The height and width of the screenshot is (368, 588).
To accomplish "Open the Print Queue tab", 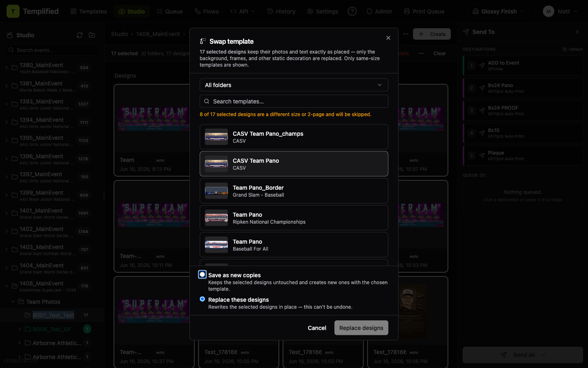I will click(424, 11).
